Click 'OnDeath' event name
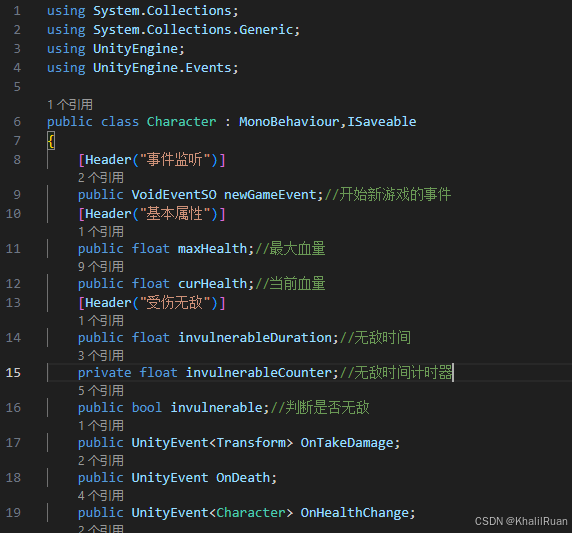 click(243, 478)
